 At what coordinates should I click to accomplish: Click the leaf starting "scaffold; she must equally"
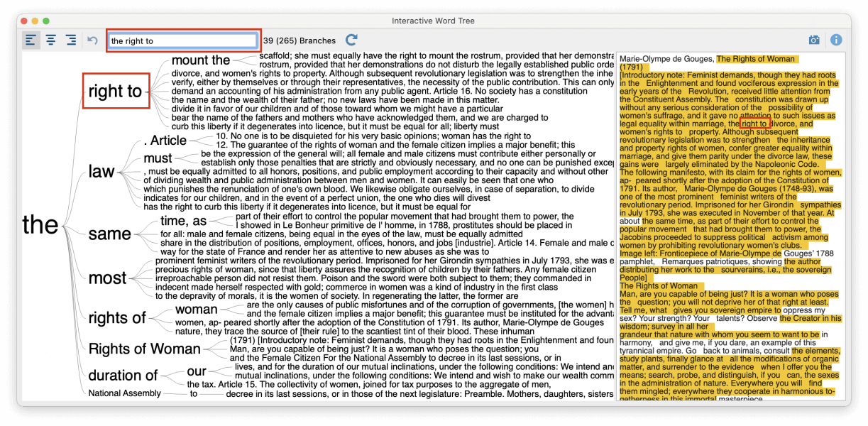pyautogui.click(x=436, y=55)
